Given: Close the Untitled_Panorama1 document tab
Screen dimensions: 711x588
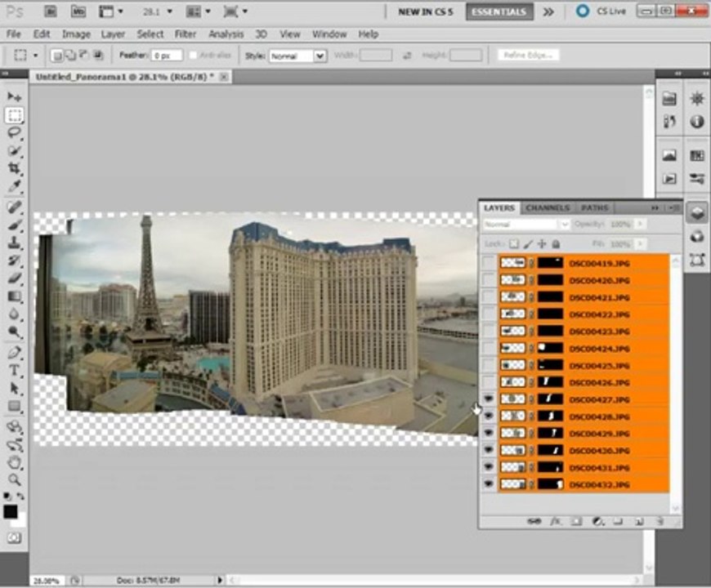Looking at the screenshot, I should (x=224, y=77).
